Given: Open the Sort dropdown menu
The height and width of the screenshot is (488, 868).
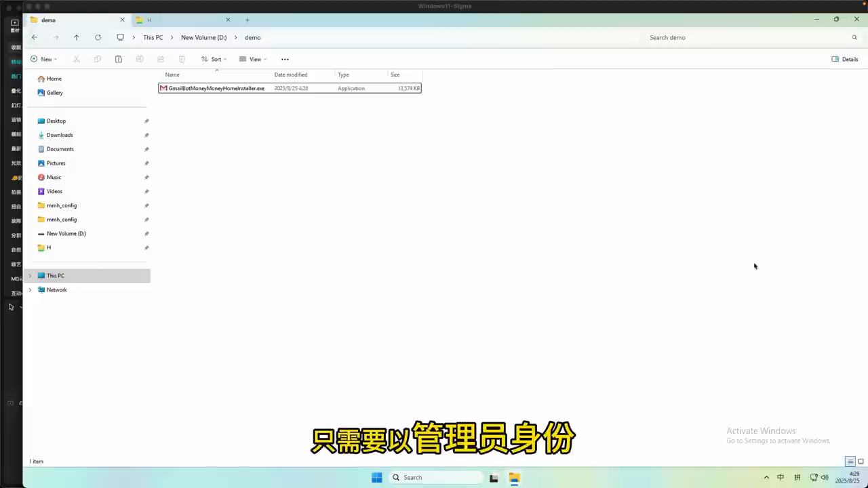Looking at the screenshot, I should (214, 59).
